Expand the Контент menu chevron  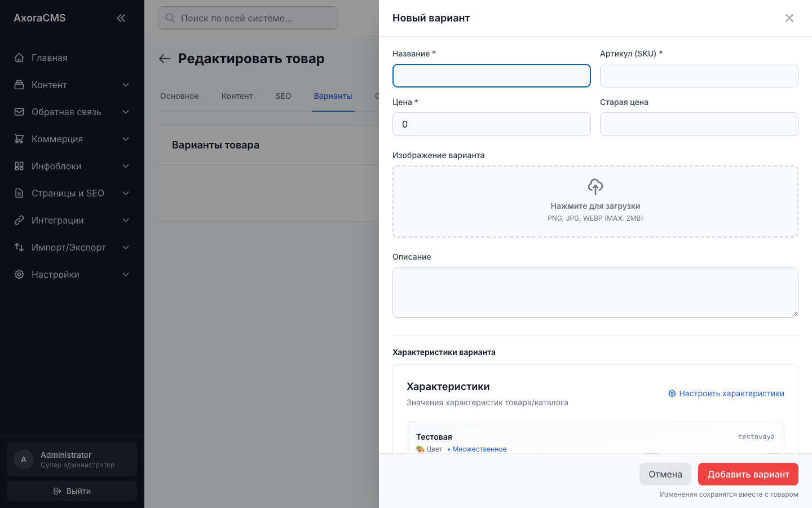[126, 85]
